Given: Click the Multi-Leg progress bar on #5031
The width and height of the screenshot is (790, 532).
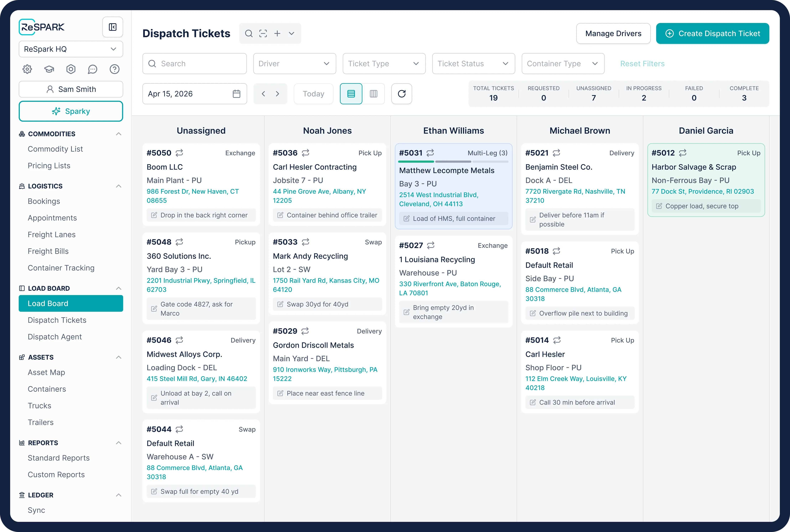Looking at the screenshot, I should pos(453,161).
